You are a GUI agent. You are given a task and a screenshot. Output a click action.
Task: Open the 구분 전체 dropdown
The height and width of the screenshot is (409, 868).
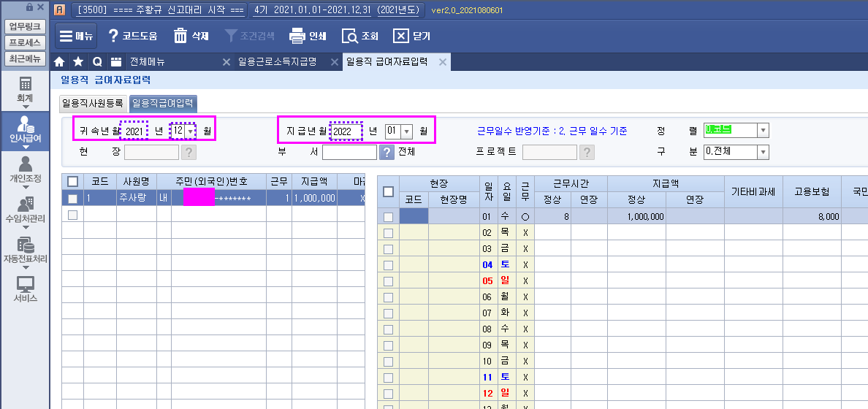click(x=763, y=152)
